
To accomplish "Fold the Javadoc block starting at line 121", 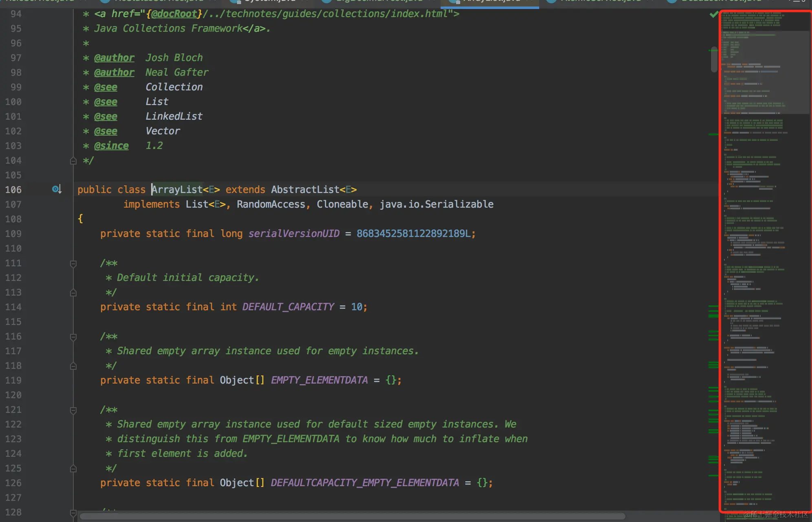I will tap(73, 410).
